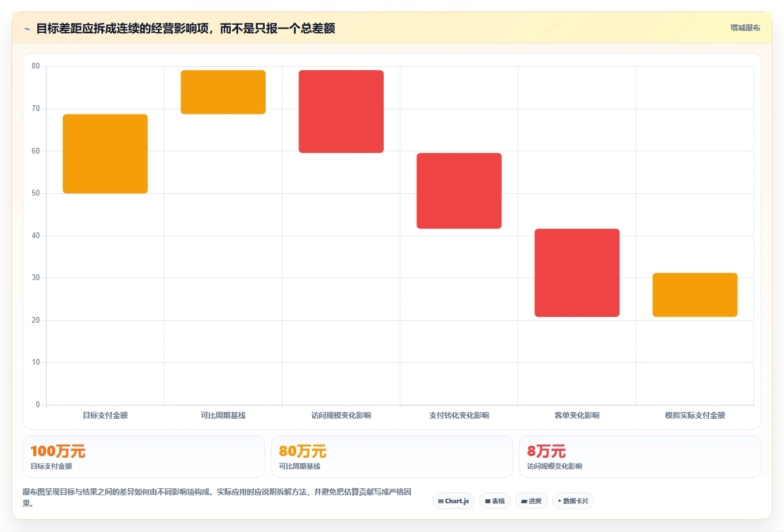Click the 8万元 data card
The width and height of the screenshot is (784, 532).
[640, 457]
